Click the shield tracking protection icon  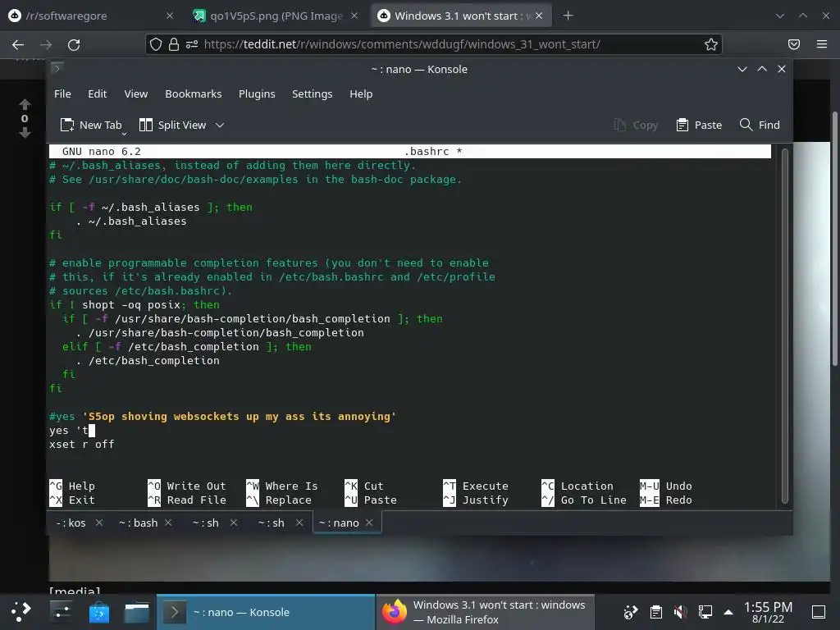pos(155,44)
